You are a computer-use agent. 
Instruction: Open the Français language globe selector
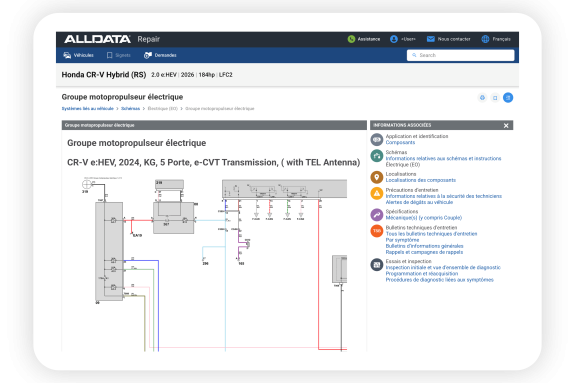[485, 39]
